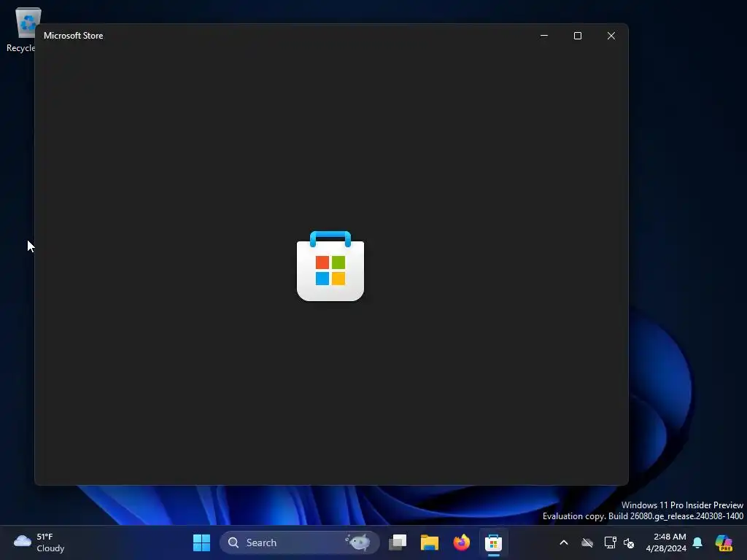Open the weather widget showing 51°F Cloudy
The image size is (747, 560).
(39, 542)
